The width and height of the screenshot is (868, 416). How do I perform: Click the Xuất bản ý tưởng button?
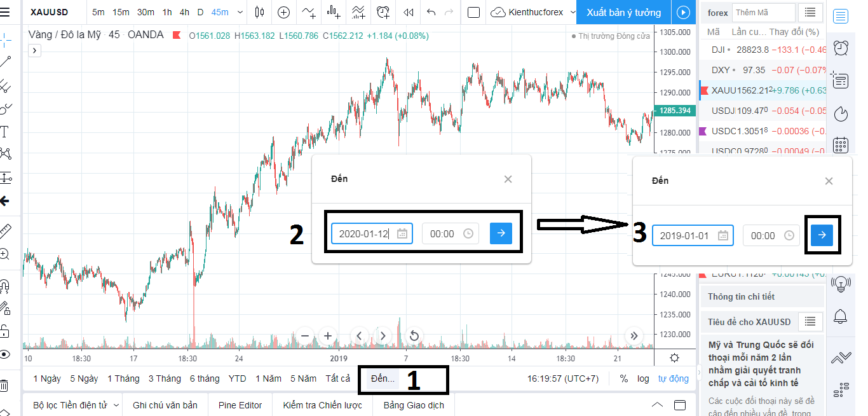[623, 12]
